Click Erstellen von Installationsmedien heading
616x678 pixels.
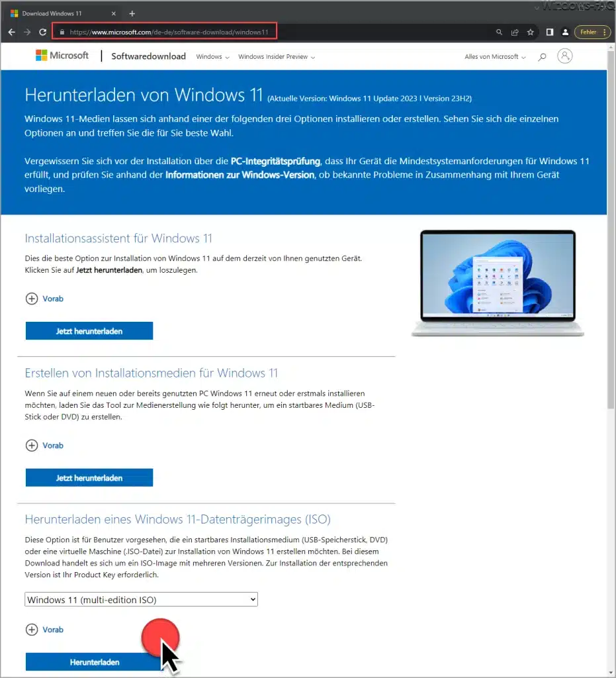click(152, 373)
